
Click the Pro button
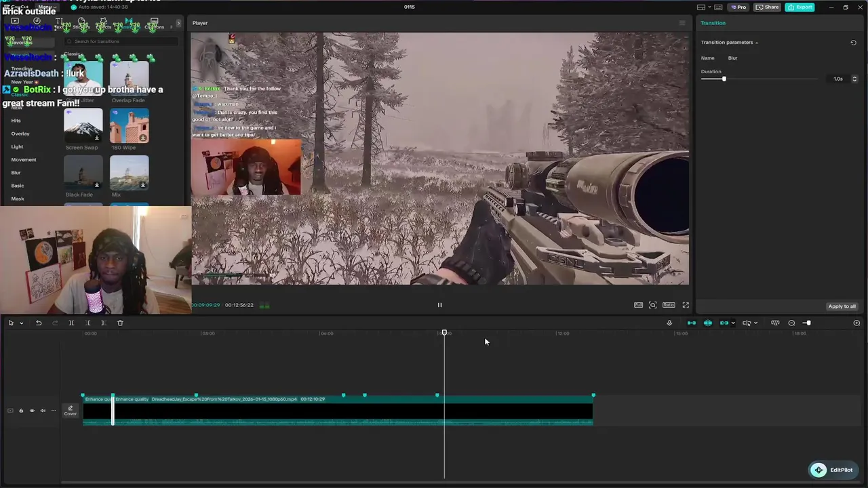[738, 7]
